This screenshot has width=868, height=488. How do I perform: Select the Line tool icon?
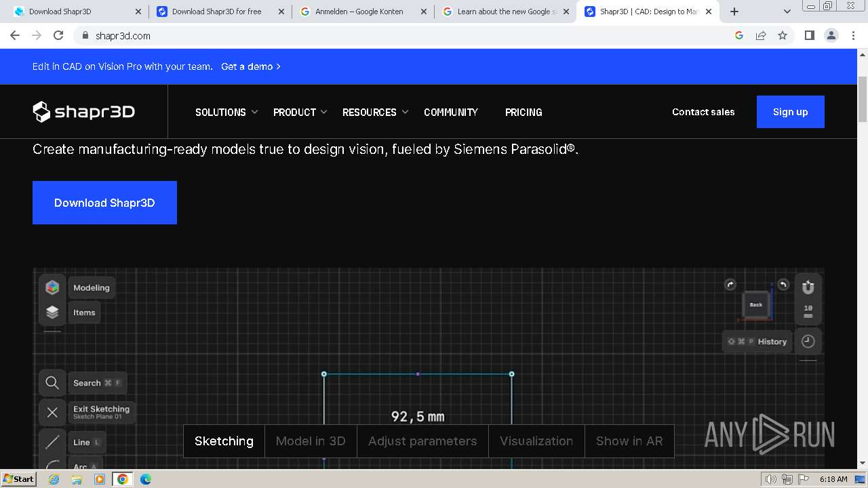point(52,443)
